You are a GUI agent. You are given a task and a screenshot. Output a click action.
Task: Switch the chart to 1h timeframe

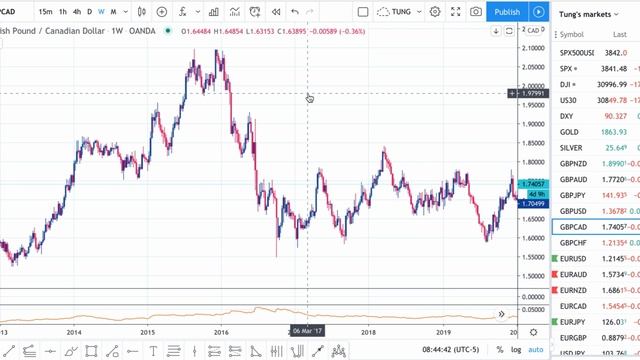(x=62, y=12)
